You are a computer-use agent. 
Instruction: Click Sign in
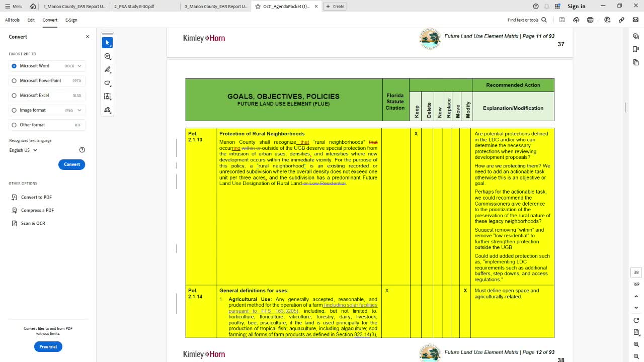(576, 6)
